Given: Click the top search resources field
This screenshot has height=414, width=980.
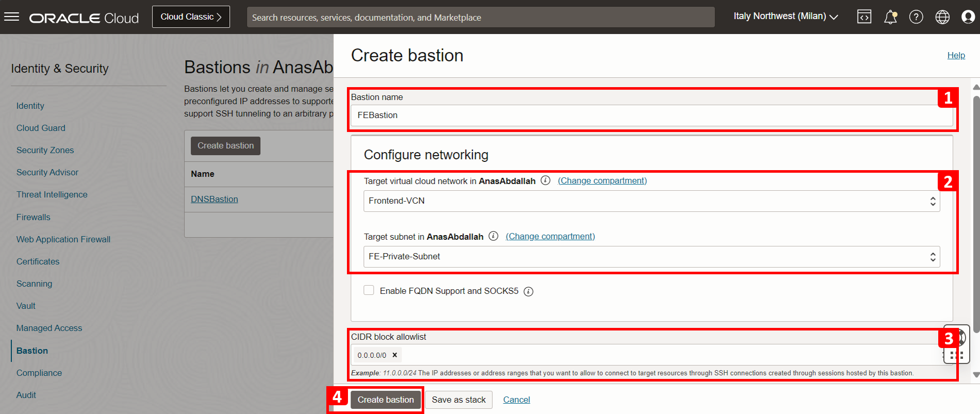Looking at the screenshot, I should [480, 17].
